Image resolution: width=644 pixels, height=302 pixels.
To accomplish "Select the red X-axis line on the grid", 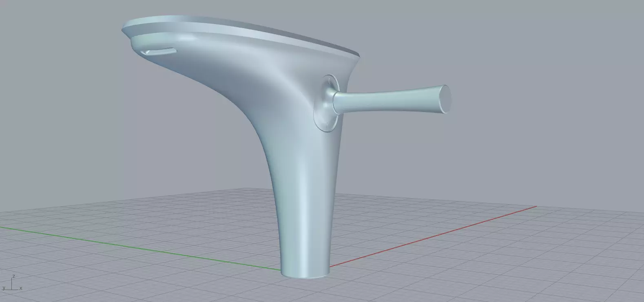I will (x=432, y=236).
